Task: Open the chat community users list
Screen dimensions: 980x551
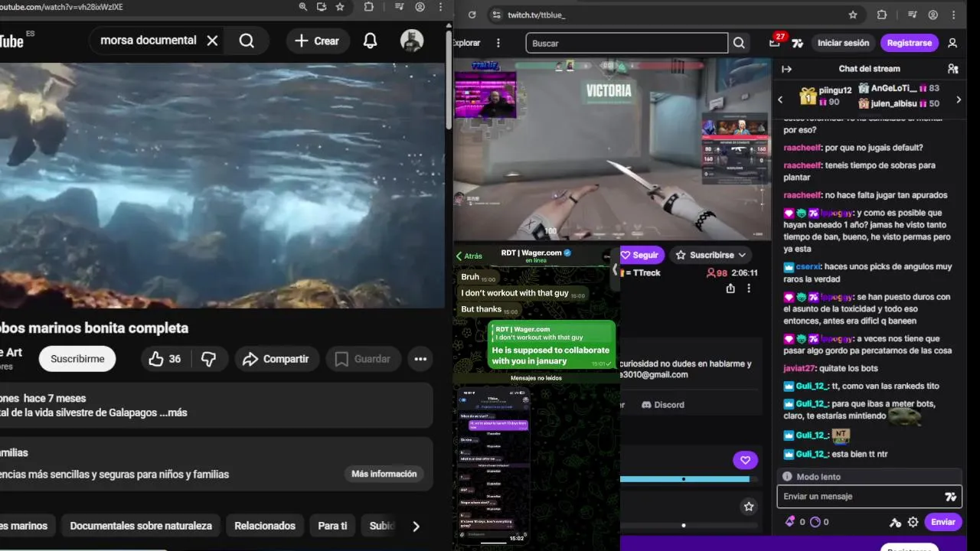Action: click(x=952, y=69)
